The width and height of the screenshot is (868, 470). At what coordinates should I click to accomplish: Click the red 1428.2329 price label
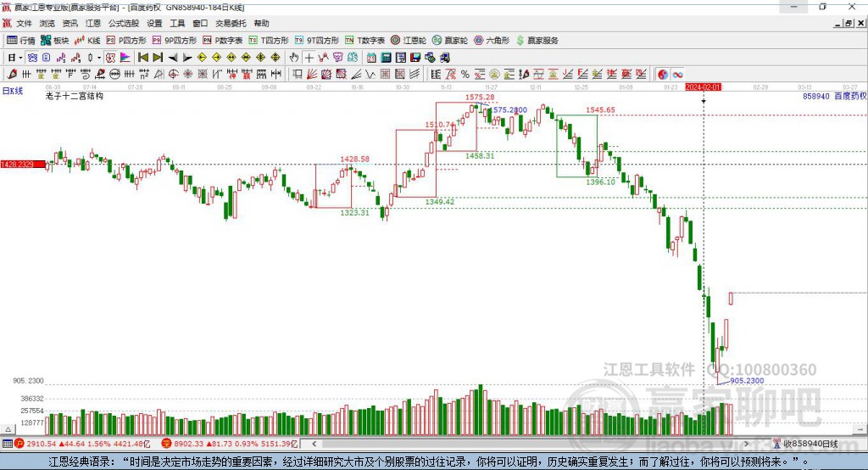pyautogui.click(x=23, y=165)
